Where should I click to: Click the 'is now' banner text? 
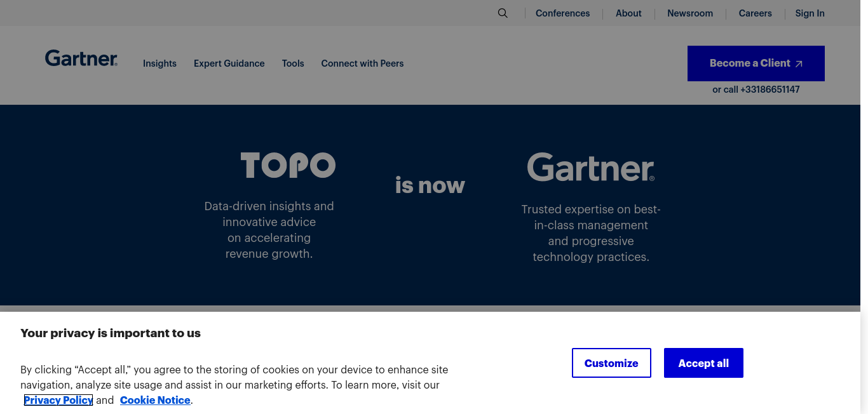(x=430, y=185)
